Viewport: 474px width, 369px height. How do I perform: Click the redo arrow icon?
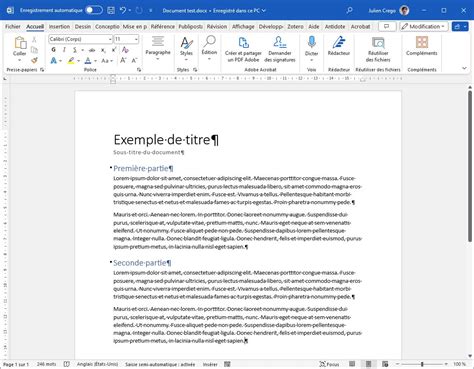[x=139, y=10]
